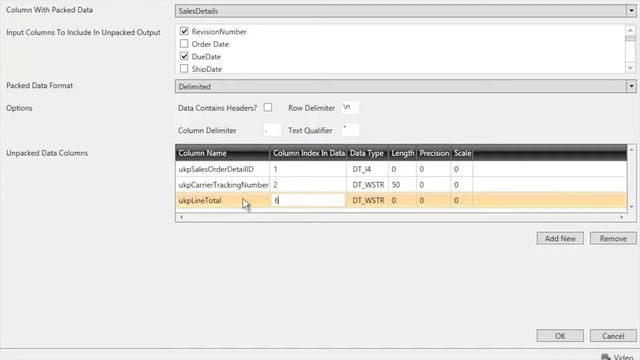Click the Column Name header

(222, 153)
